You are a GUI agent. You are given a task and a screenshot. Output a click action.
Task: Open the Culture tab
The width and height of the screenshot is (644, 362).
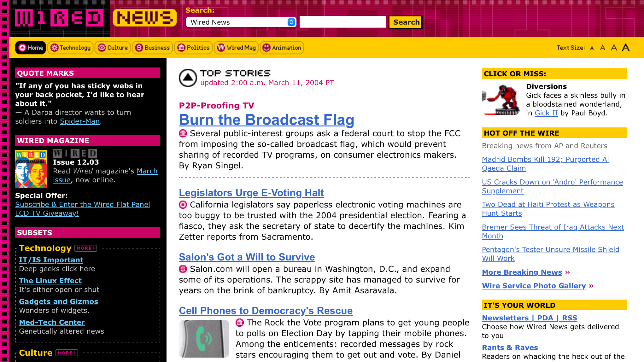click(x=113, y=48)
